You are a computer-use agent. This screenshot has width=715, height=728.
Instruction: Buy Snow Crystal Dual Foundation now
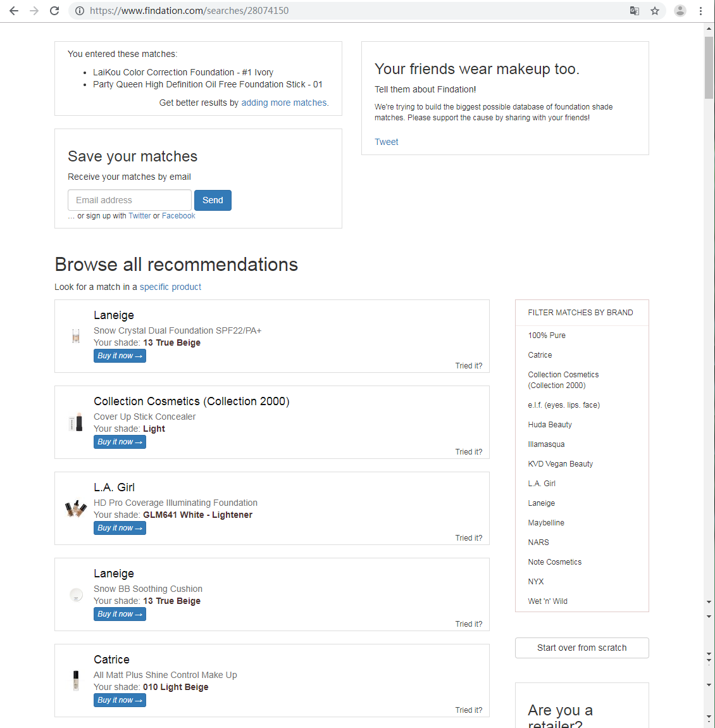(x=120, y=356)
